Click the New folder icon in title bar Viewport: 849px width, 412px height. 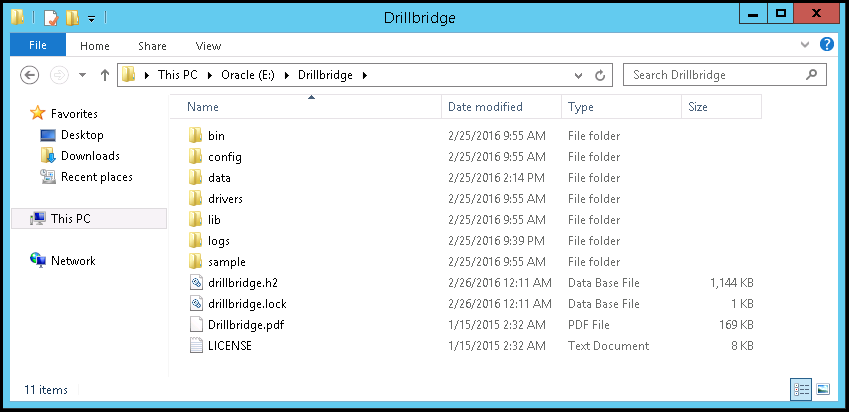(x=72, y=18)
